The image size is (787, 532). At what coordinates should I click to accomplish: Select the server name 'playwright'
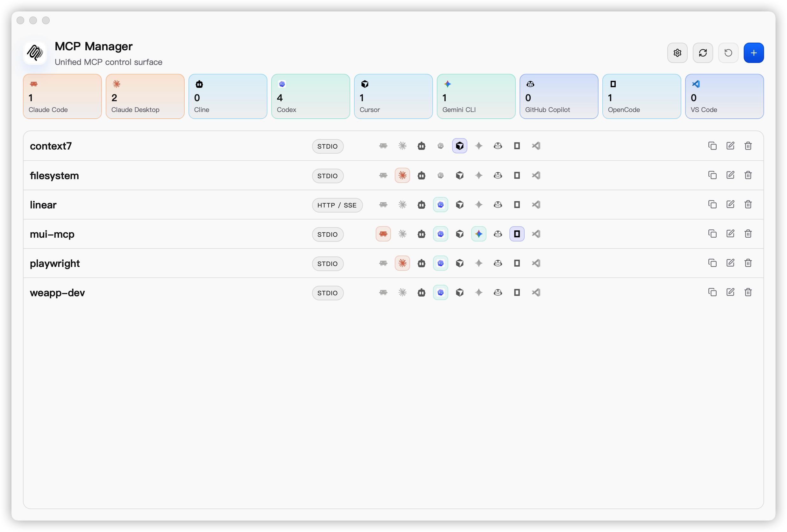54,264
